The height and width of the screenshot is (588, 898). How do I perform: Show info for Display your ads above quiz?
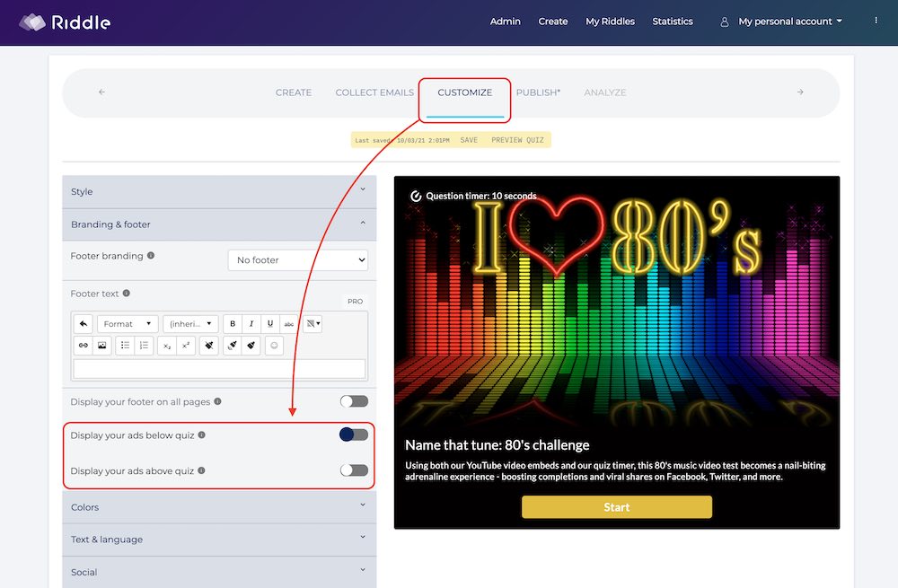201,470
